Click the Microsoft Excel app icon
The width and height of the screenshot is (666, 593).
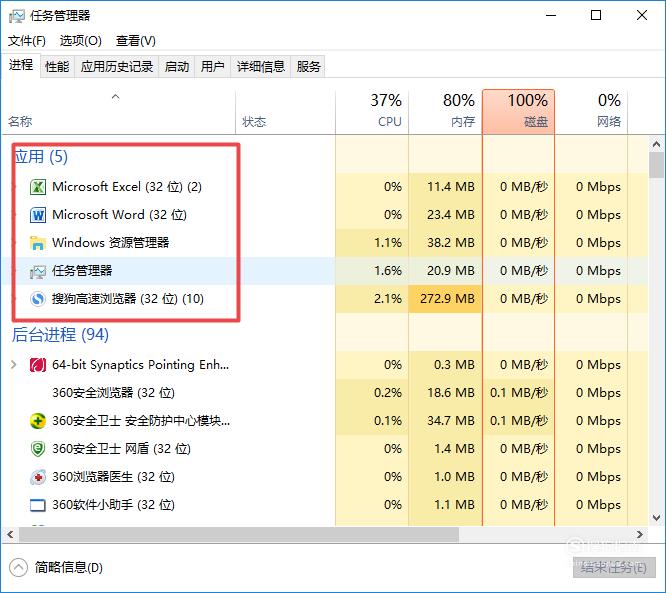tap(38, 187)
